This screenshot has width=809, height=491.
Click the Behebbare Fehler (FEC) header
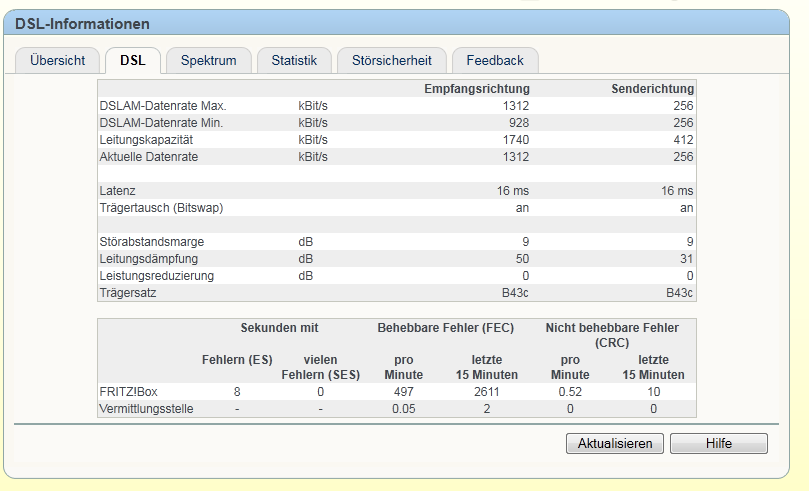click(x=444, y=327)
